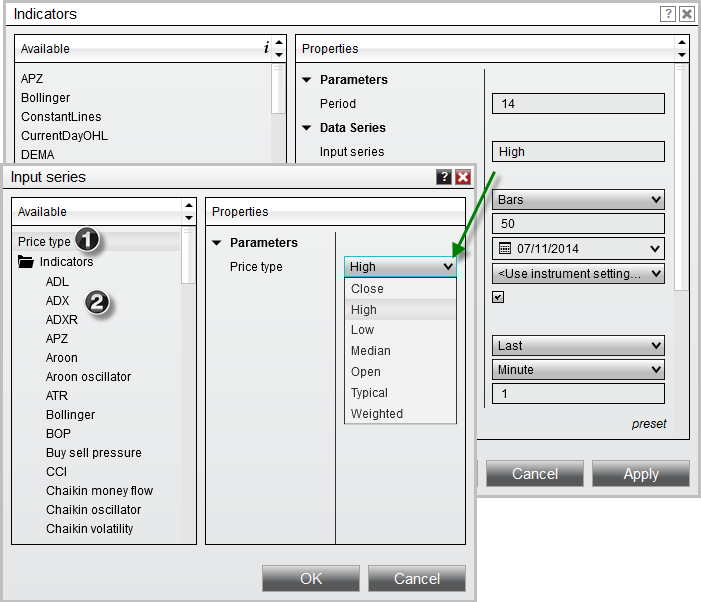Collapse the Parameters section in Input series
This screenshot has width=701, height=602.
[x=217, y=243]
